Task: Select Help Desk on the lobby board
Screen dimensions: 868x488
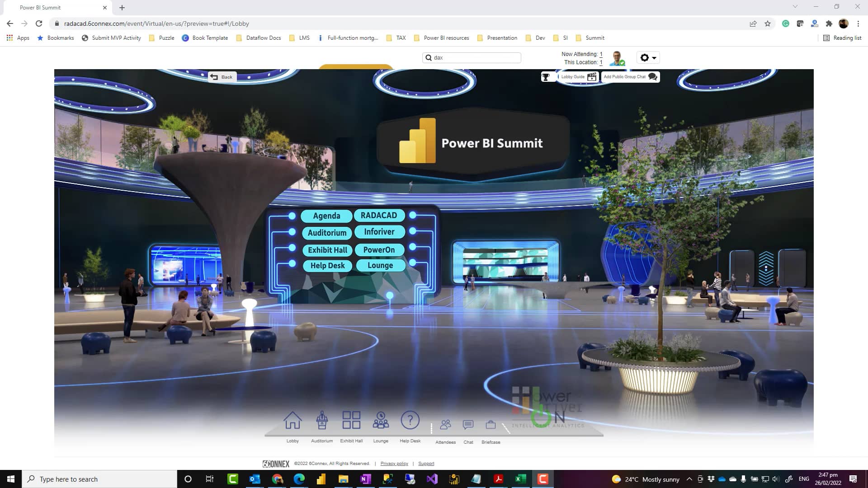Action: [x=327, y=266]
